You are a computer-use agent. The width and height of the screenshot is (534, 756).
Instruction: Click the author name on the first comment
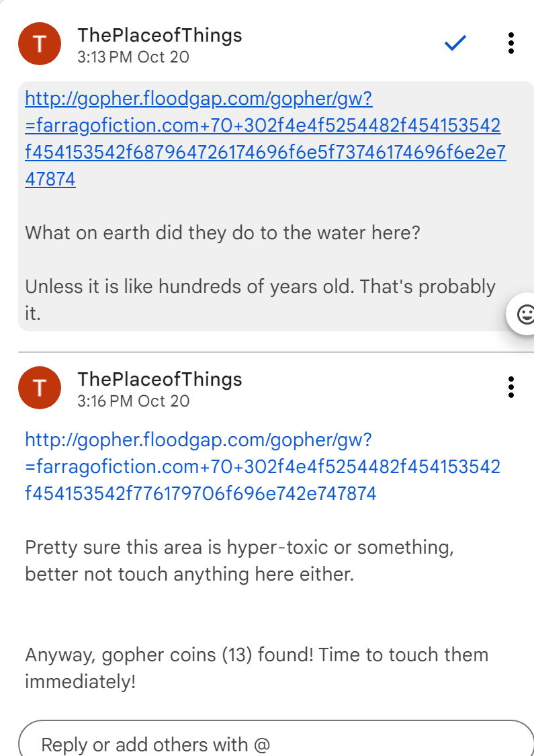tap(159, 35)
